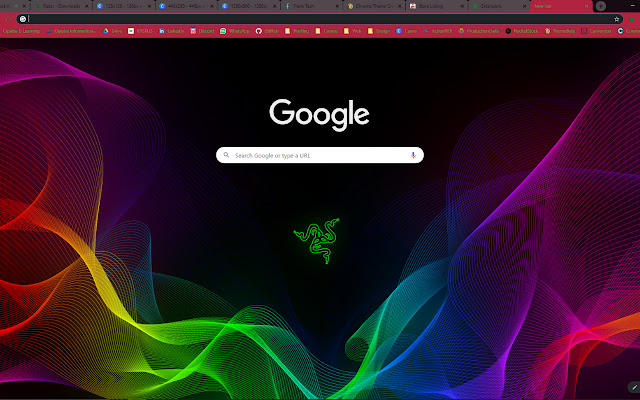Open the Web bookmarks folder
The height and width of the screenshot is (400, 640).
point(353,31)
